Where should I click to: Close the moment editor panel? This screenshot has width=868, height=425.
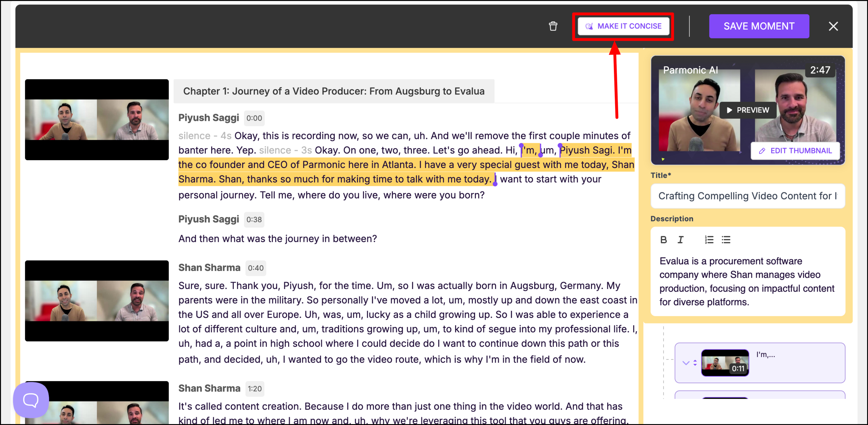click(x=833, y=26)
